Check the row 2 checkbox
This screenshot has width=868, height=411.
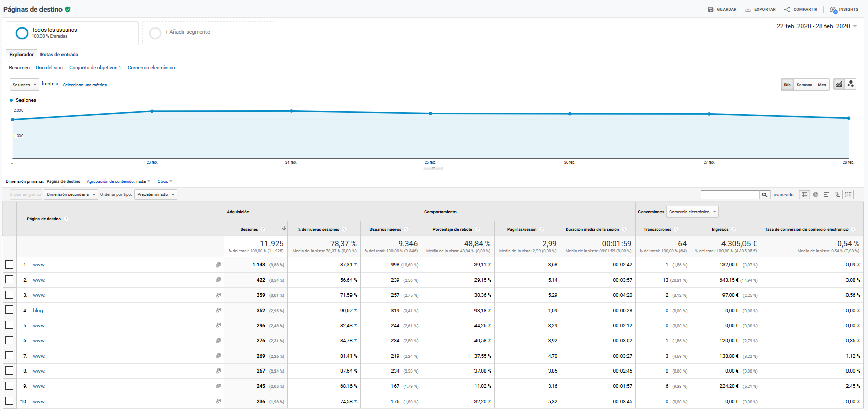(x=9, y=280)
